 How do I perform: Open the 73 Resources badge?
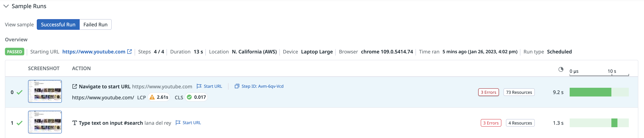tap(519, 92)
